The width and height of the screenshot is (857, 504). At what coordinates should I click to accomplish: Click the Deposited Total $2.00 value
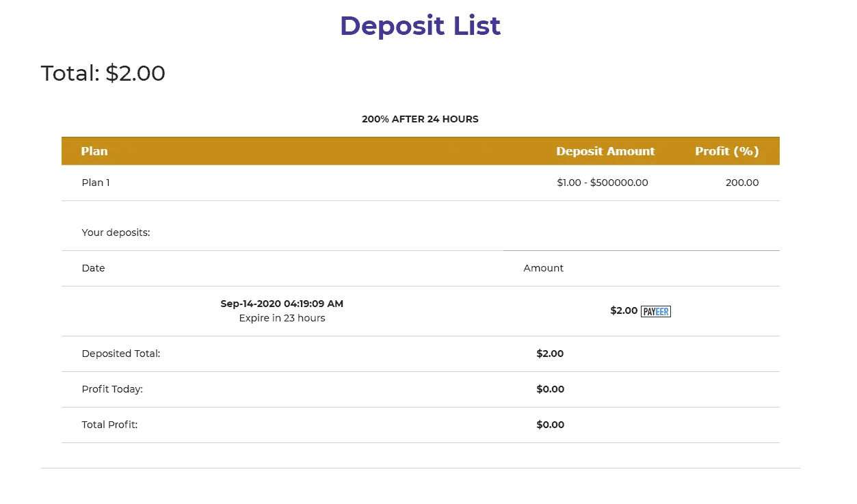pyautogui.click(x=550, y=354)
